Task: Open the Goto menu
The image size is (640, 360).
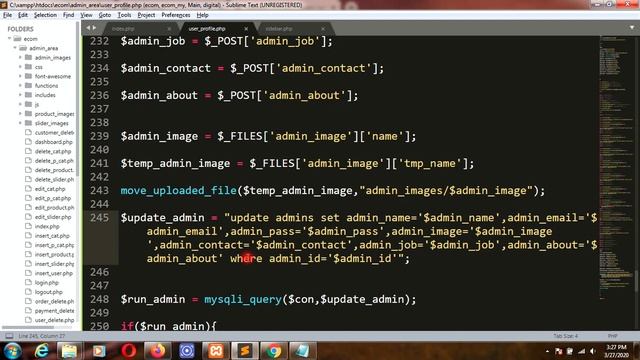Action: [x=104, y=15]
